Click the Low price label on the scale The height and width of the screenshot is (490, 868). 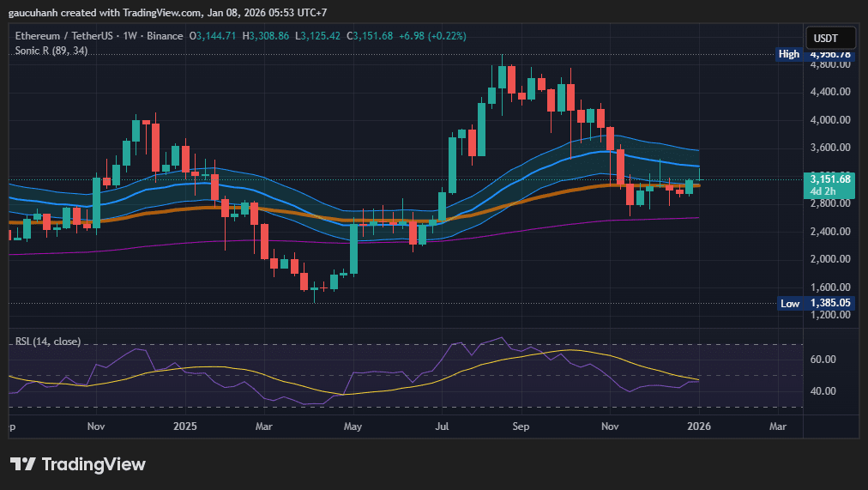(x=790, y=303)
